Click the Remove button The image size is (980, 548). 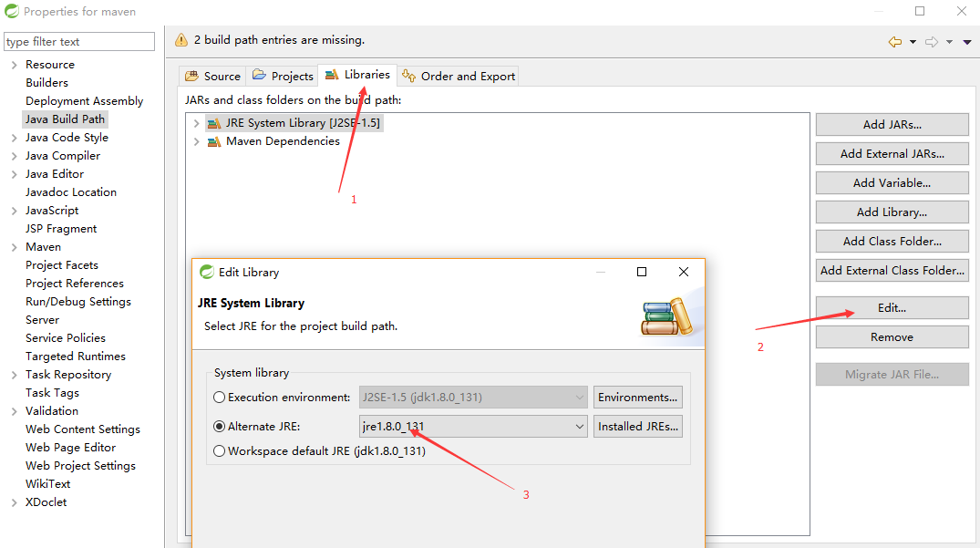[892, 337]
